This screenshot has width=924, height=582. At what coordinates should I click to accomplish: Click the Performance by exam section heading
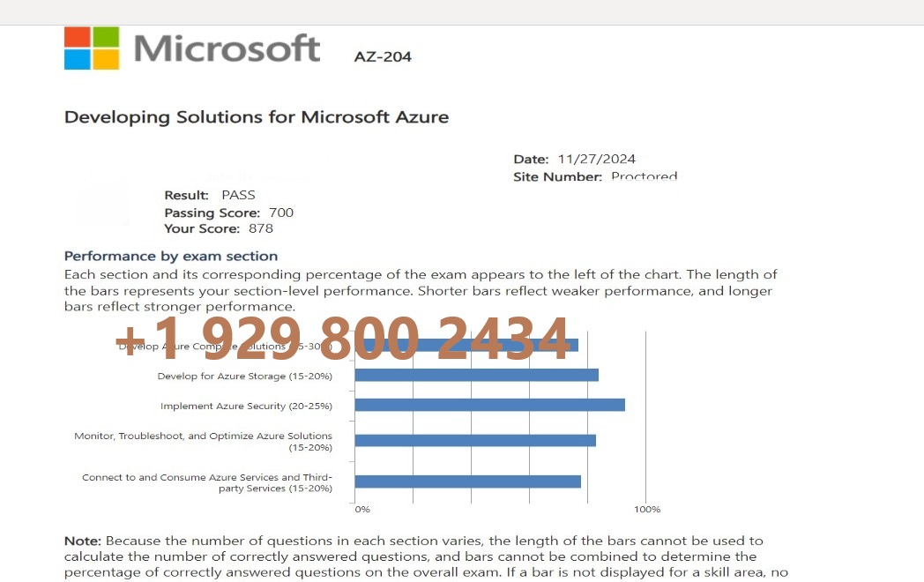coord(171,256)
